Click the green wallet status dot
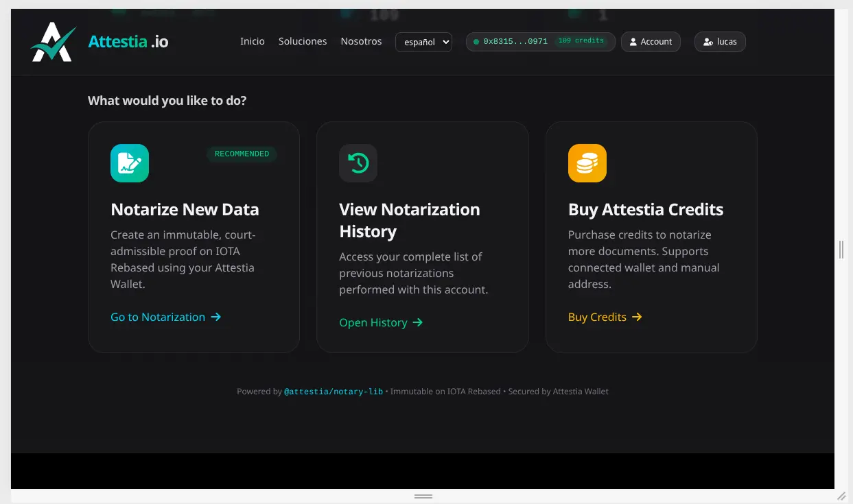This screenshot has width=853, height=504. [476, 42]
